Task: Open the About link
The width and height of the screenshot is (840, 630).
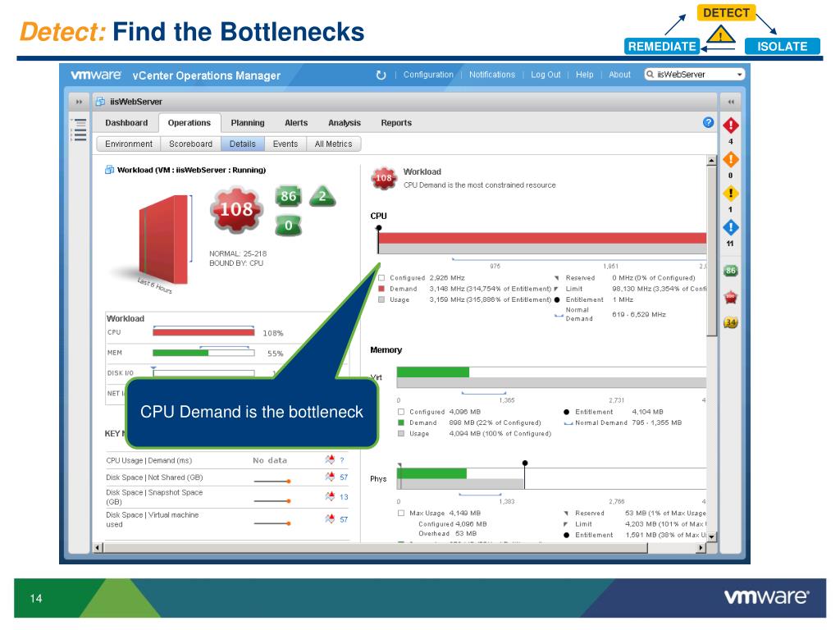Action: tap(619, 75)
